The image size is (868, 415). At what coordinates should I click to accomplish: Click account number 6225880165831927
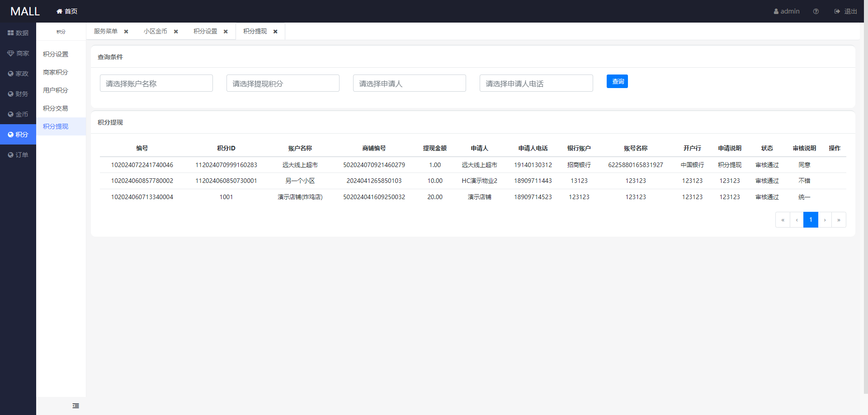coord(636,165)
